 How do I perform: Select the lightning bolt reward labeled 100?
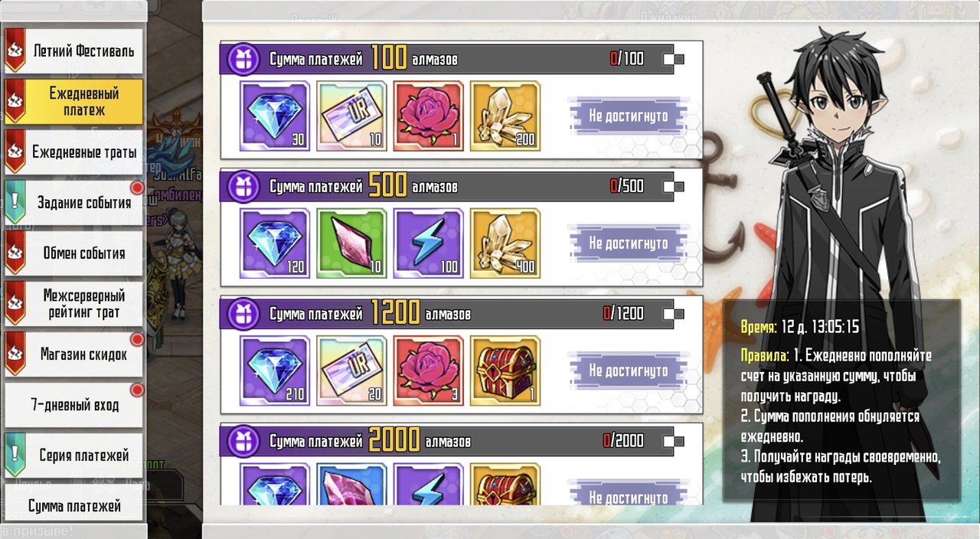tap(428, 243)
